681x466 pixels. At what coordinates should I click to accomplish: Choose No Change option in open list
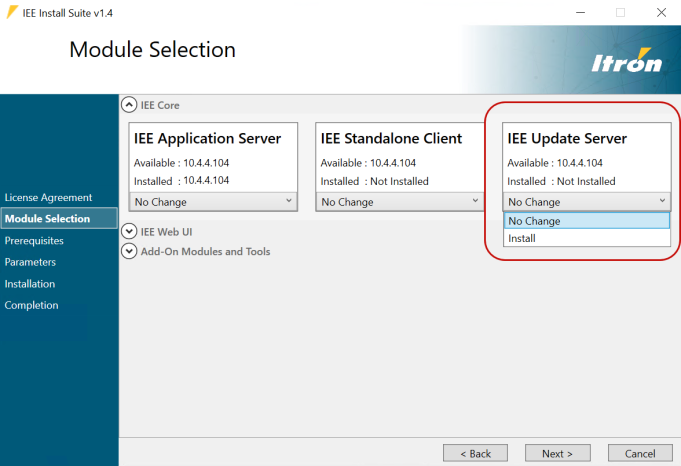point(587,221)
